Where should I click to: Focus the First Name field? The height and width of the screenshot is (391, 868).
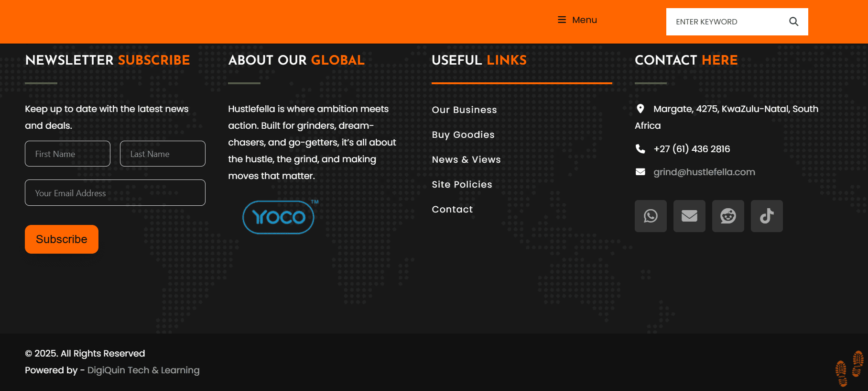click(67, 154)
